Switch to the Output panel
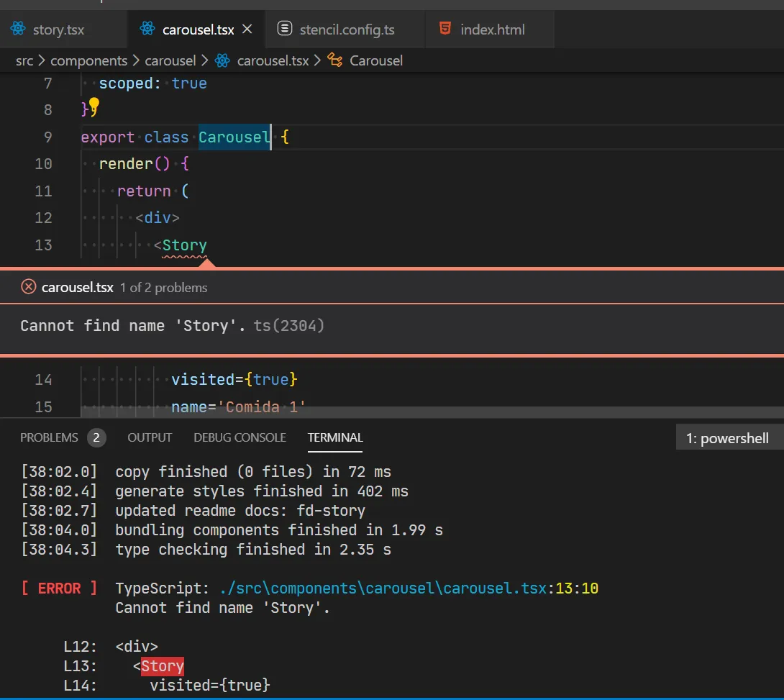The height and width of the screenshot is (700, 784). 150,437
